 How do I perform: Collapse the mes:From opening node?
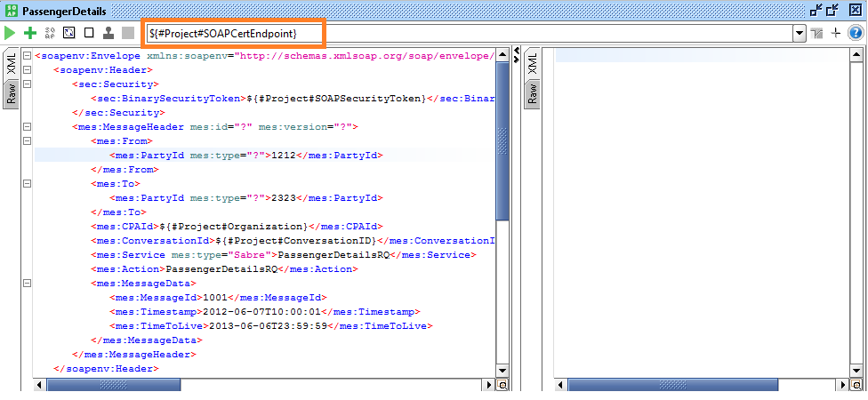click(27, 140)
